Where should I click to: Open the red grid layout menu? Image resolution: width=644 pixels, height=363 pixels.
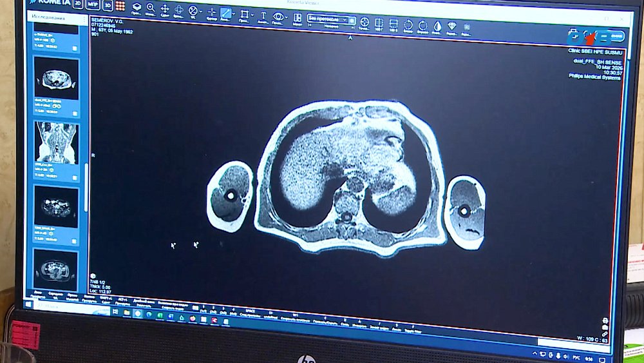[x=120, y=6]
